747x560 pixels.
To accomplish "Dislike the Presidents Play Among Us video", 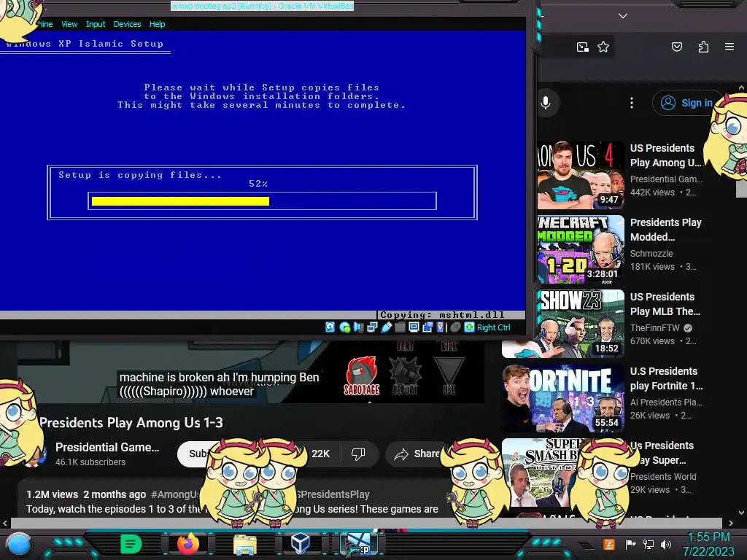I will (358, 454).
